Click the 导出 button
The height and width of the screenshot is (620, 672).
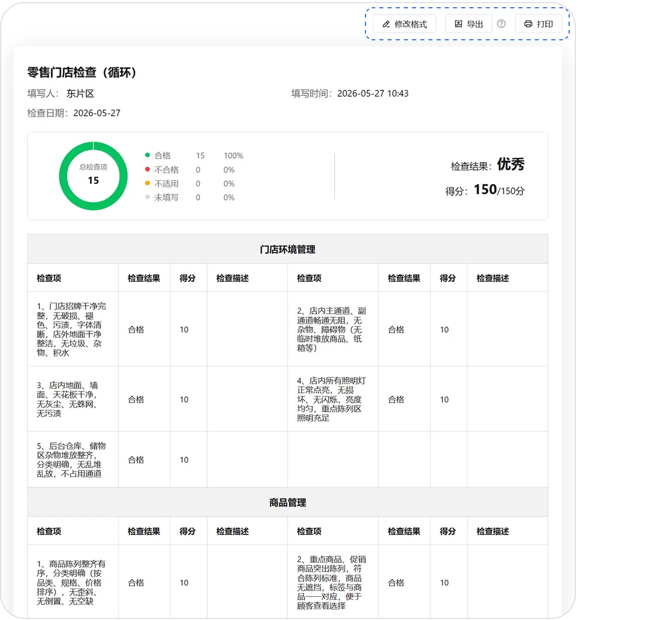tap(468, 24)
